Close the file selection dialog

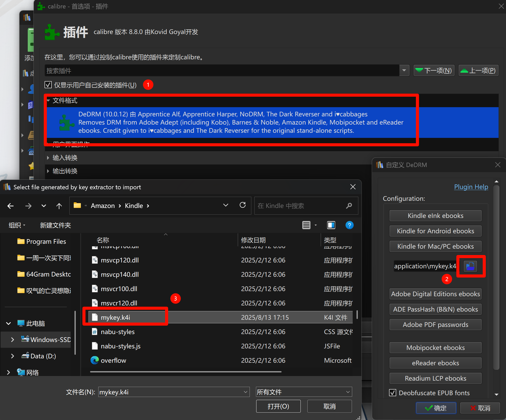tap(353, 187)
